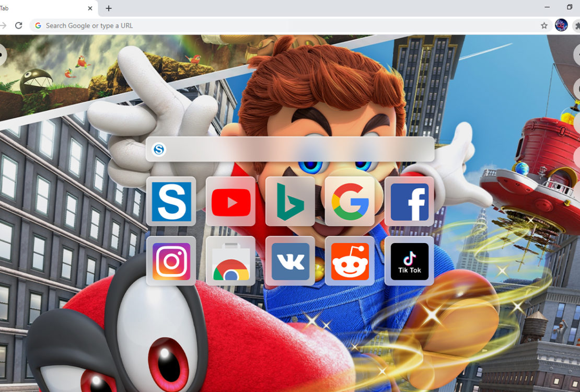Screen dimensions: 580x392
Task: Click the S logo inside the page search bar
Action: (159, 150)
